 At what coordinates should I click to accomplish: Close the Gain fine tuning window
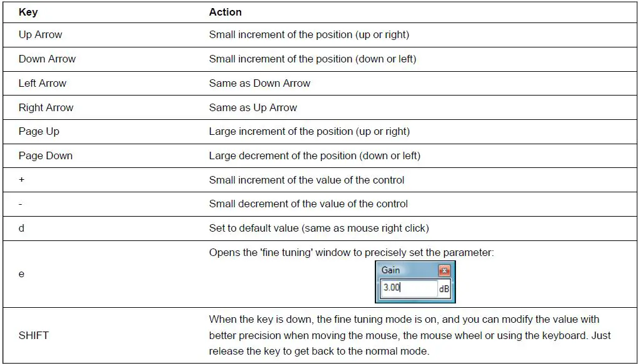[x=445, y=270]
